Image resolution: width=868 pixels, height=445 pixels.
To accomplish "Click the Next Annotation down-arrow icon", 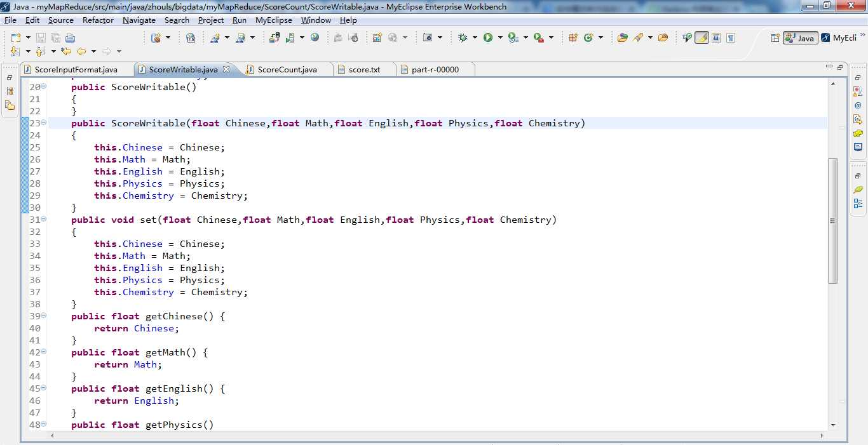I will coord(16,51).
